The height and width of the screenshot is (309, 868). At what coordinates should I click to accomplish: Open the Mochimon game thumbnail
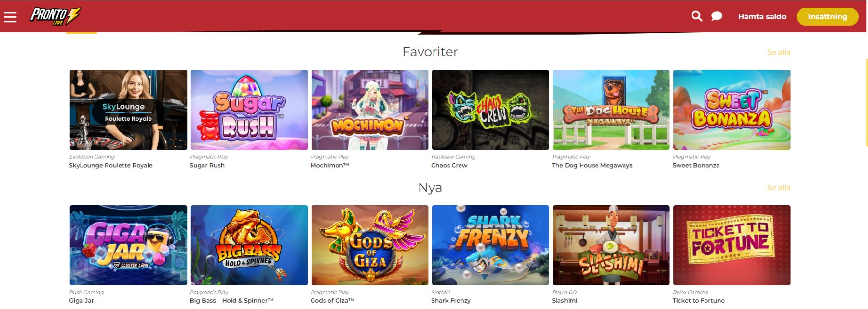(x=369, y=110)
